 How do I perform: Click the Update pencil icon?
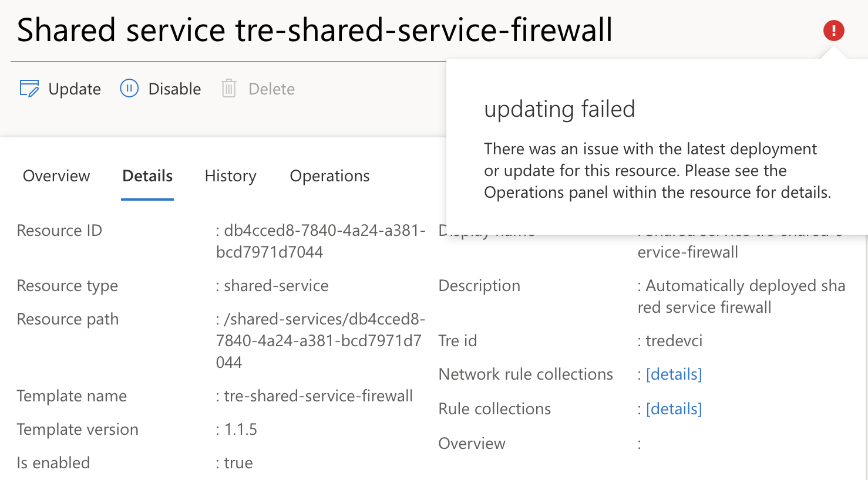29,88
